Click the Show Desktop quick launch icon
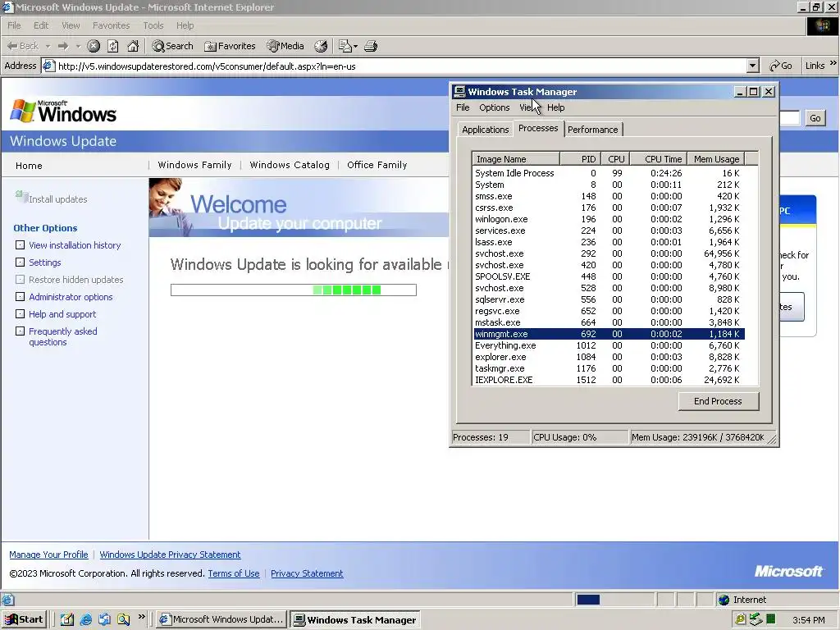This screenshot has height=630, width=840. coord(67,619)
